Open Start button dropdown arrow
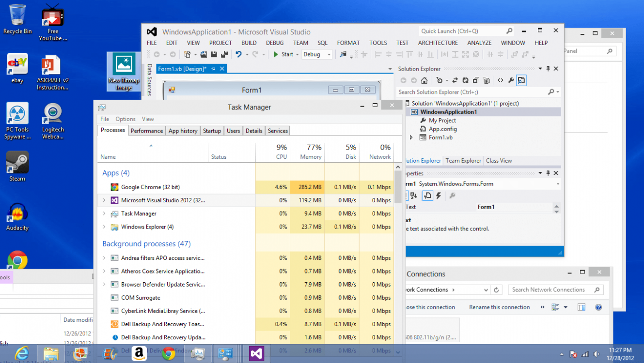This screenshot has width=644, height=363. tap(297, 55)
